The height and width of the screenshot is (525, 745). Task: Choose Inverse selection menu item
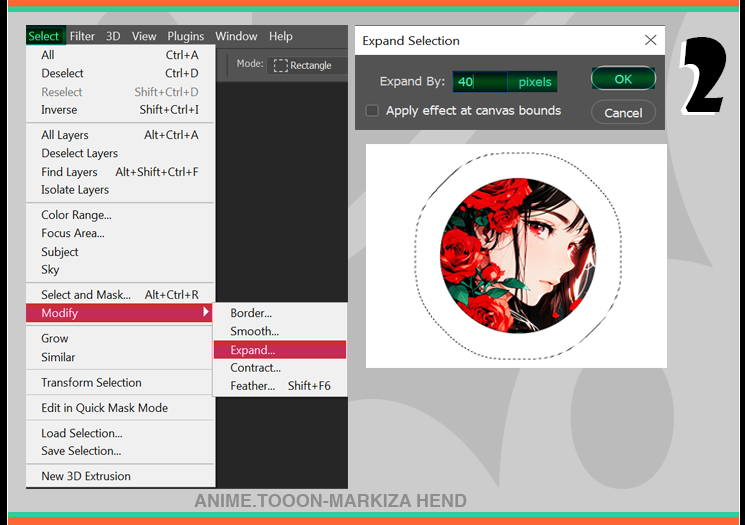point(120,110)
